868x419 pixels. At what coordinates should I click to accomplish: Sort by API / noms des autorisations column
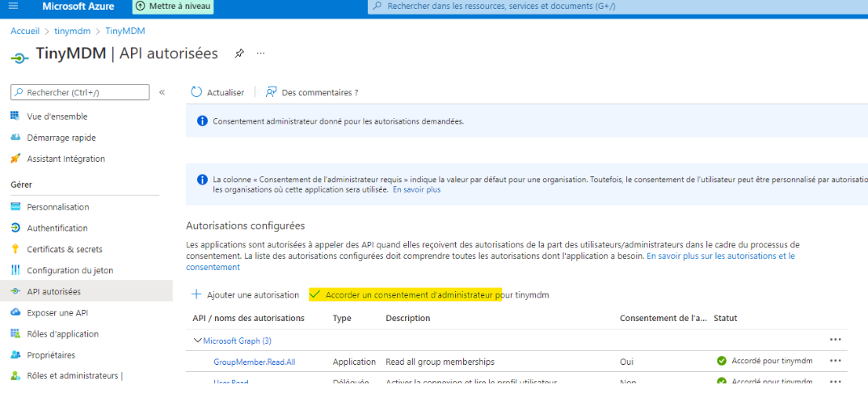coord(248,318)
